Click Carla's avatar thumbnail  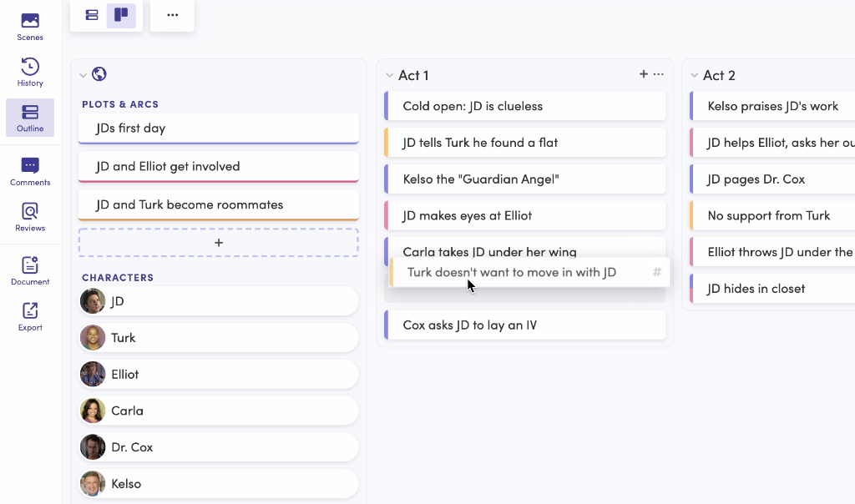click(93, 411)
